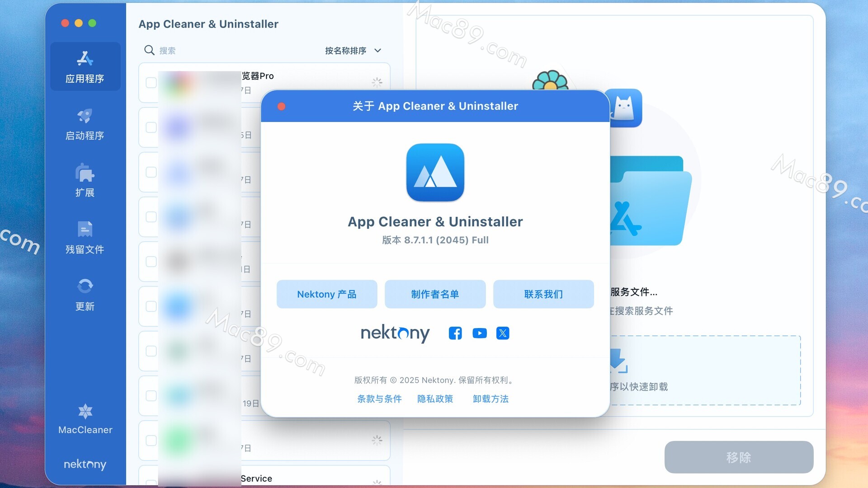Open the Applications sidebar section icon

pyautogui.click(x=85, y=59)
